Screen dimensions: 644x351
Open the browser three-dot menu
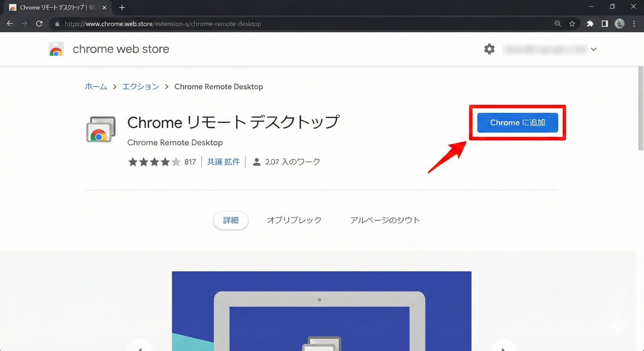click(634, 24)
